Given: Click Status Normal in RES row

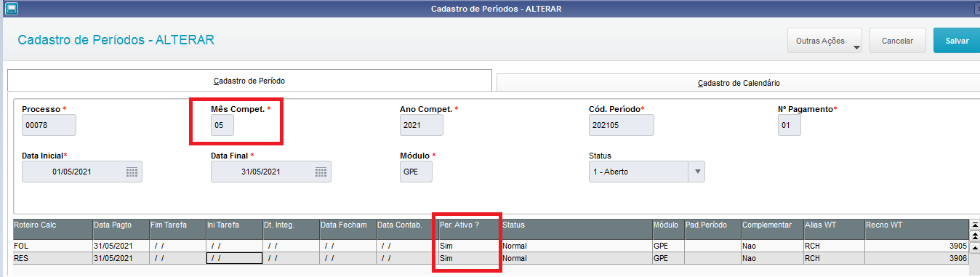Looking at the screenshot, I should click(577, 258).
